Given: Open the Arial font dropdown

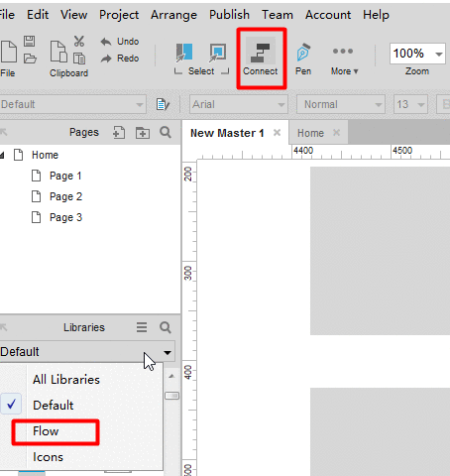Looking at the screenshot, I should (239, 104).
